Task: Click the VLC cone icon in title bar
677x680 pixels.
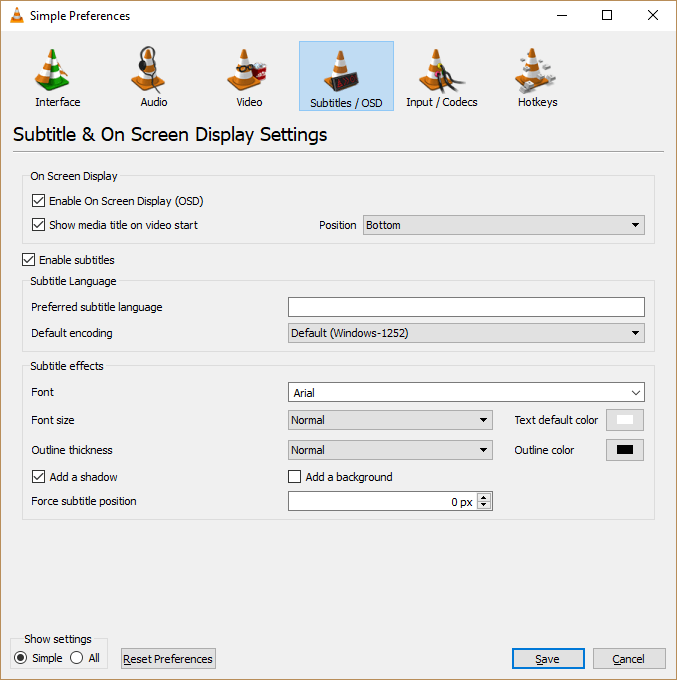Action: coord(15,15)
